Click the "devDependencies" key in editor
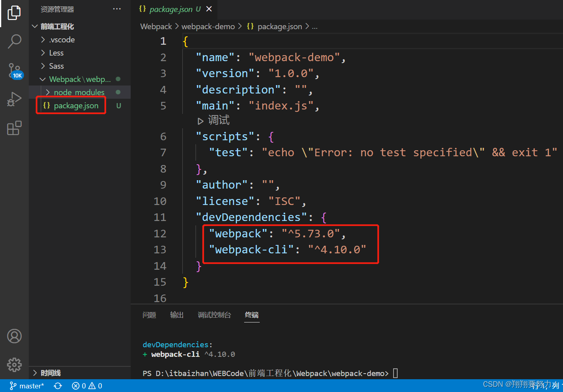563x392 pixels. tap(251, 217)
